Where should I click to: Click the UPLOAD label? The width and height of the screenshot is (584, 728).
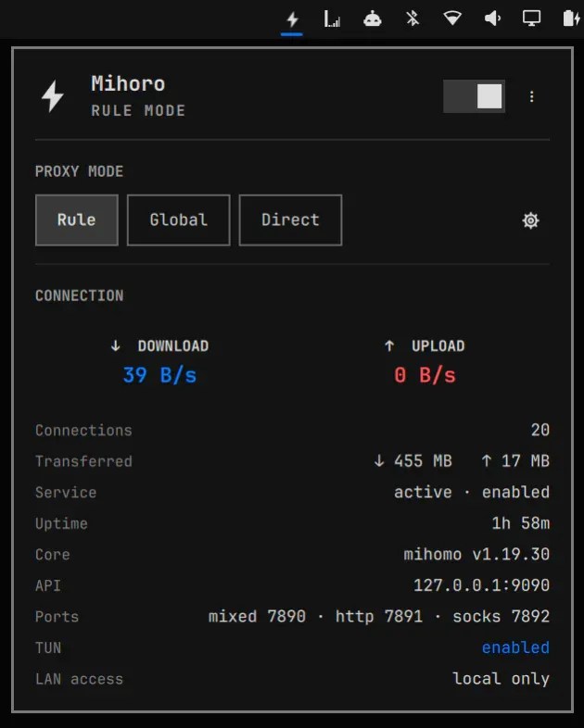click(438, 345)
